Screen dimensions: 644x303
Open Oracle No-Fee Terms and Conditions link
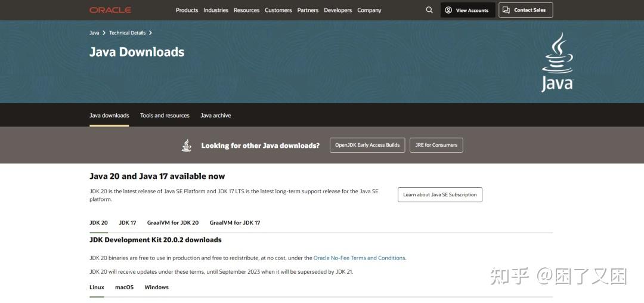[360, 258]
